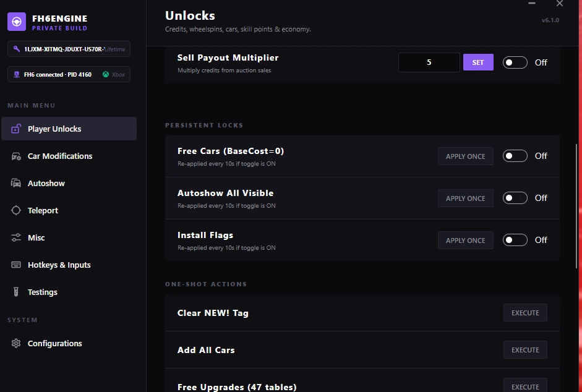
Task: Click the green Xbox platform icon
Action: click(x=106, y=74)
